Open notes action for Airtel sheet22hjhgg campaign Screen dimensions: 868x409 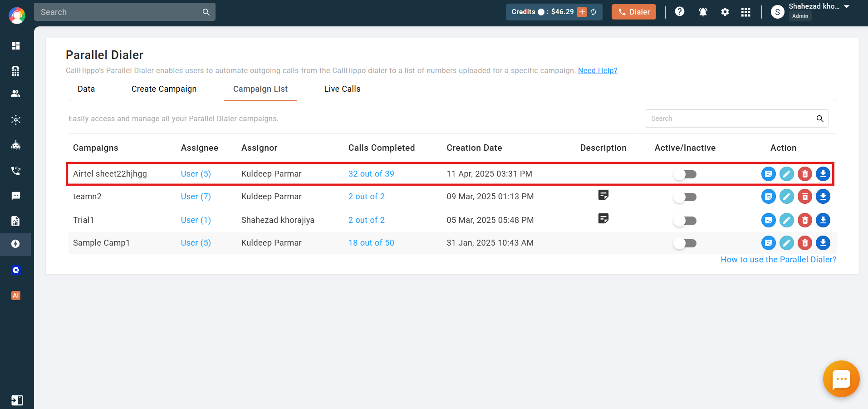[x=768, y=174]
